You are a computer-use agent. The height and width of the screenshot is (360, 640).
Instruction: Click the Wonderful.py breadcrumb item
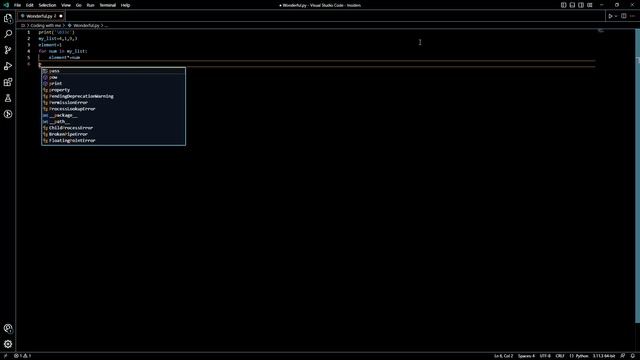86,25
